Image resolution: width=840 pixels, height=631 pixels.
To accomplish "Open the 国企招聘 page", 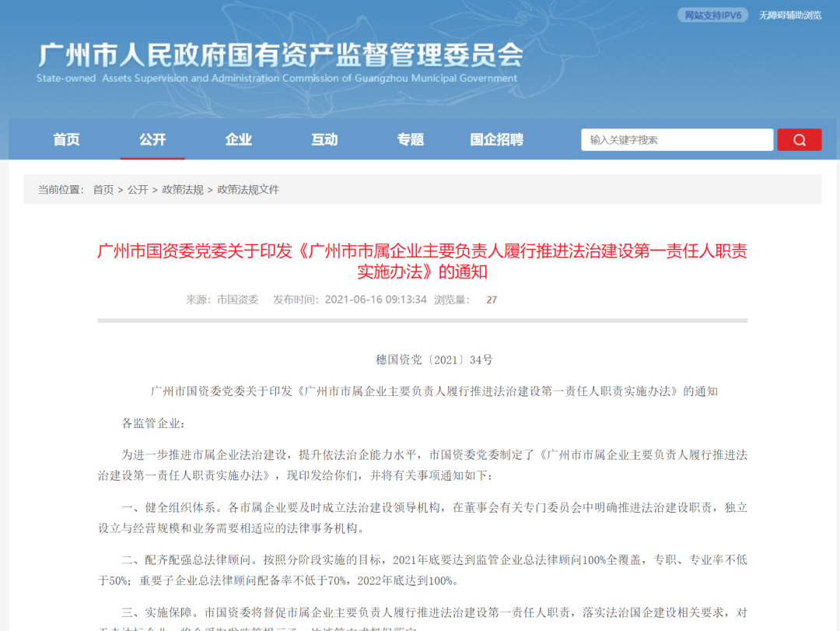I will pos(496,140).
